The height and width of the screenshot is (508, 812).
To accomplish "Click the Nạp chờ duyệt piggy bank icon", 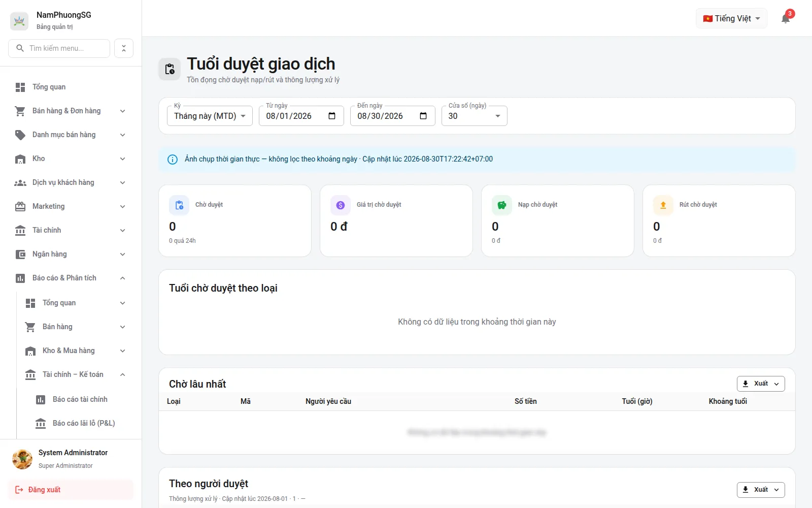I will pos(502,205).
